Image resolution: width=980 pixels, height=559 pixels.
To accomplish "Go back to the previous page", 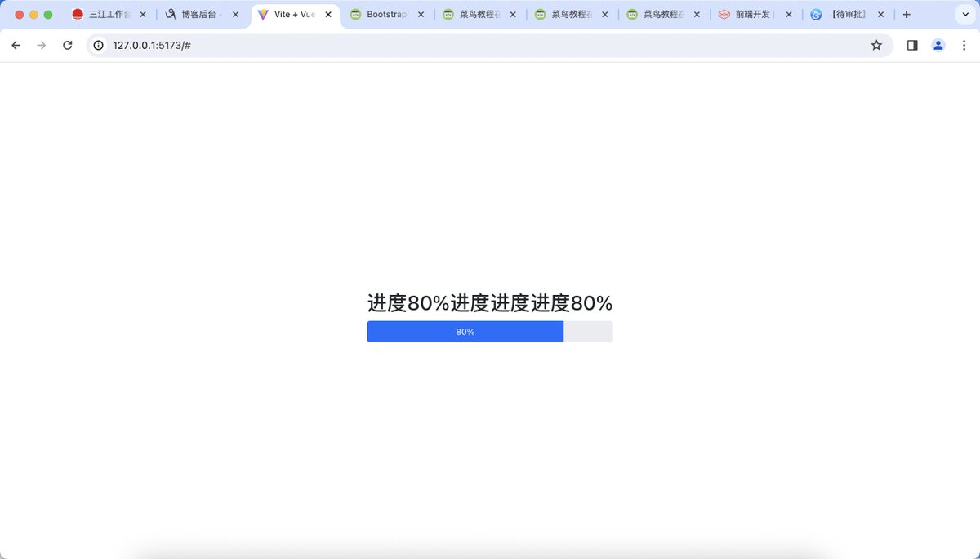I will tap(16, 46).
